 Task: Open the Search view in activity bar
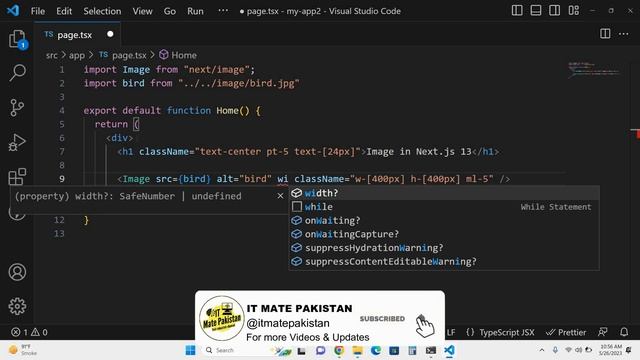click(17, 73)
